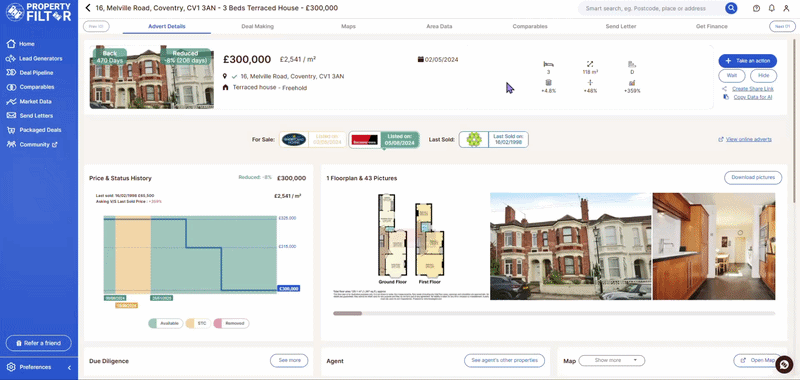Switch to the Send Letter tab
The width and height of the screenshot is (800, 380).
pyautogui.click(x=621, y=27)
